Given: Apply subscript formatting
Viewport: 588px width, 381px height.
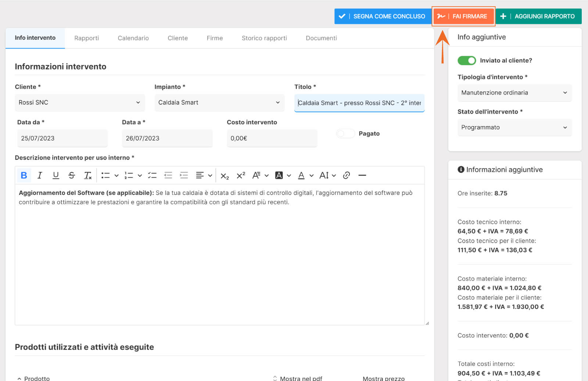Looking at the screenshot, I should click(225, 176).
